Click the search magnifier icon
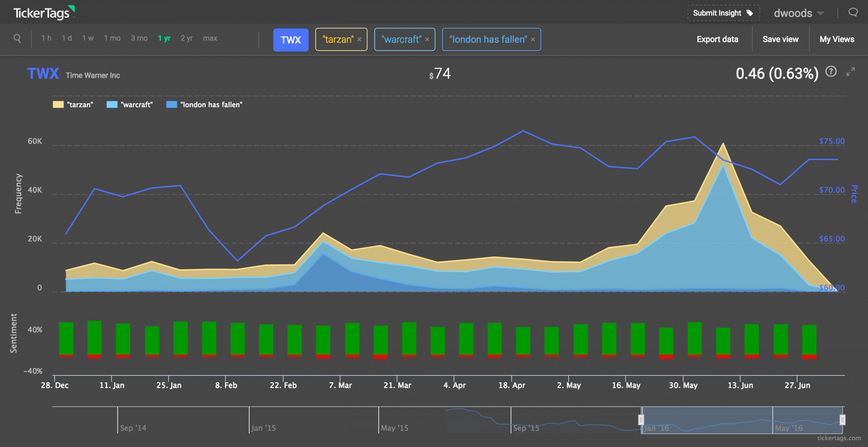868x447 pixels. (17, 38)
